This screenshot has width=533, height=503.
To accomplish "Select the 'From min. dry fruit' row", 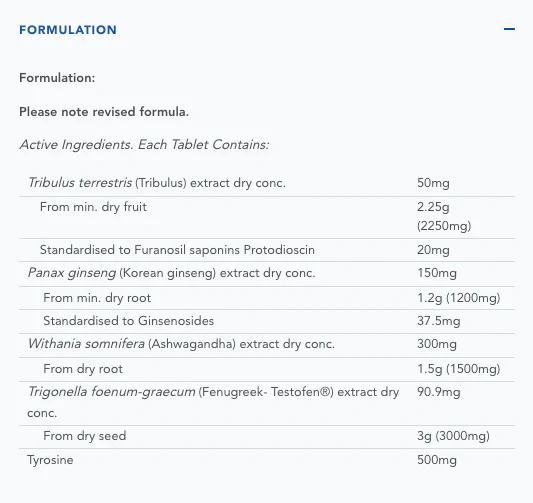I will (x=267, y=217).
